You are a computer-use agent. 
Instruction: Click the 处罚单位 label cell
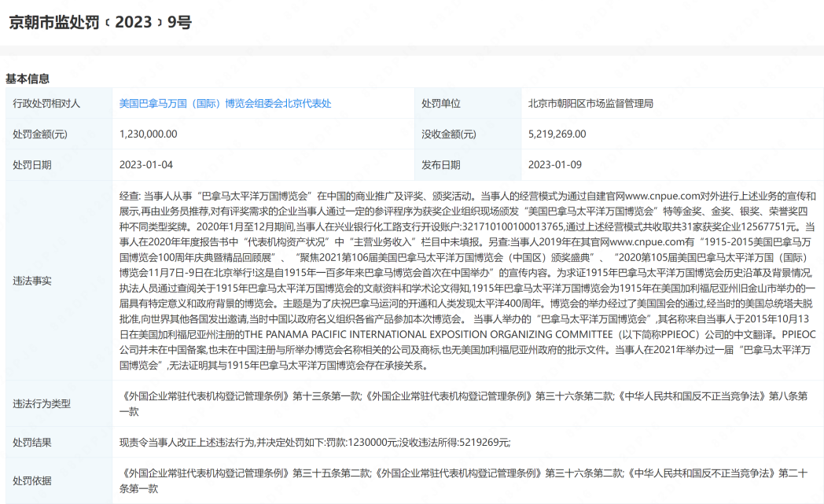coord(441,104)
